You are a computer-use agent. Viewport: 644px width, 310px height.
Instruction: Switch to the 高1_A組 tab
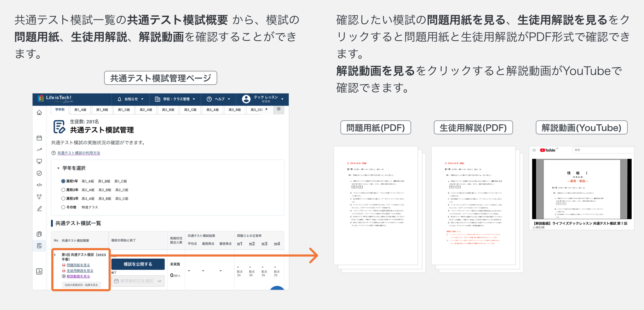point(80,110)
